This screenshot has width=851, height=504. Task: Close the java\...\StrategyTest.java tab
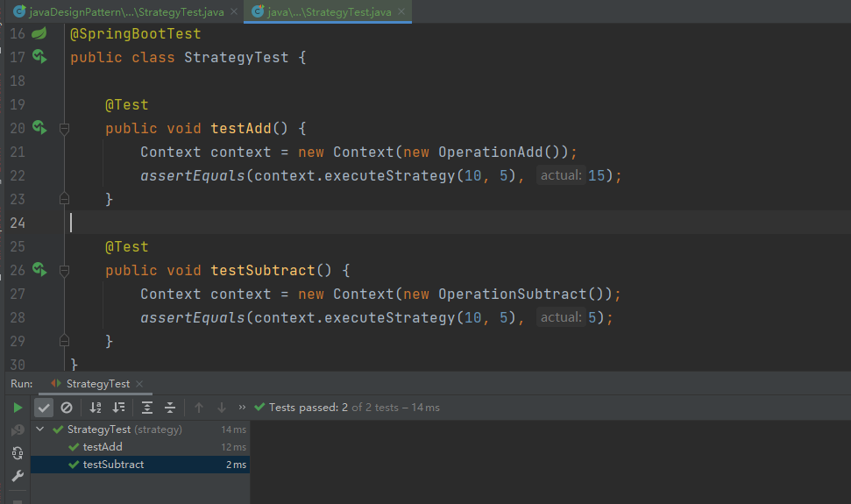pyautogui.click(x=401, y=12)
